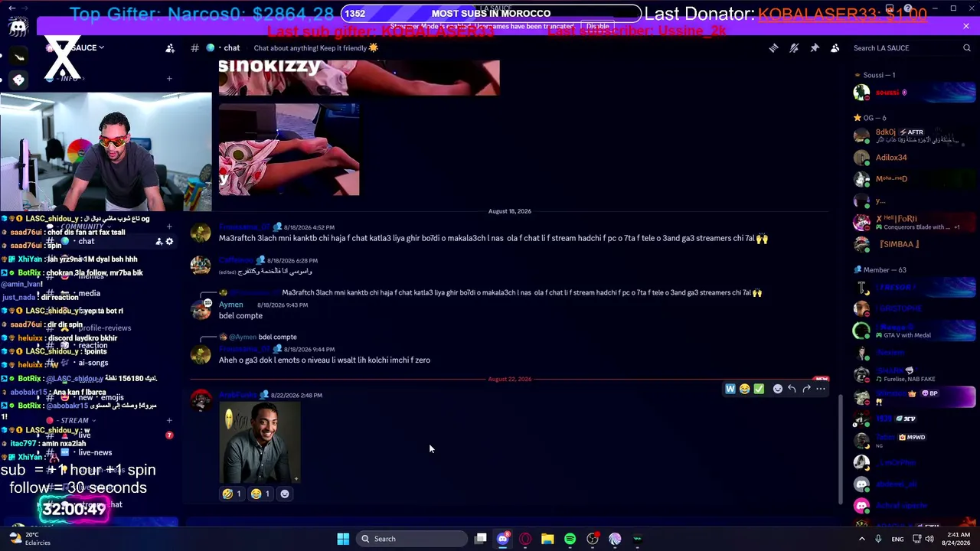980x551 pixels.
Task: Click message text "bdel compte" by Aymen
Action: point(240,316)
